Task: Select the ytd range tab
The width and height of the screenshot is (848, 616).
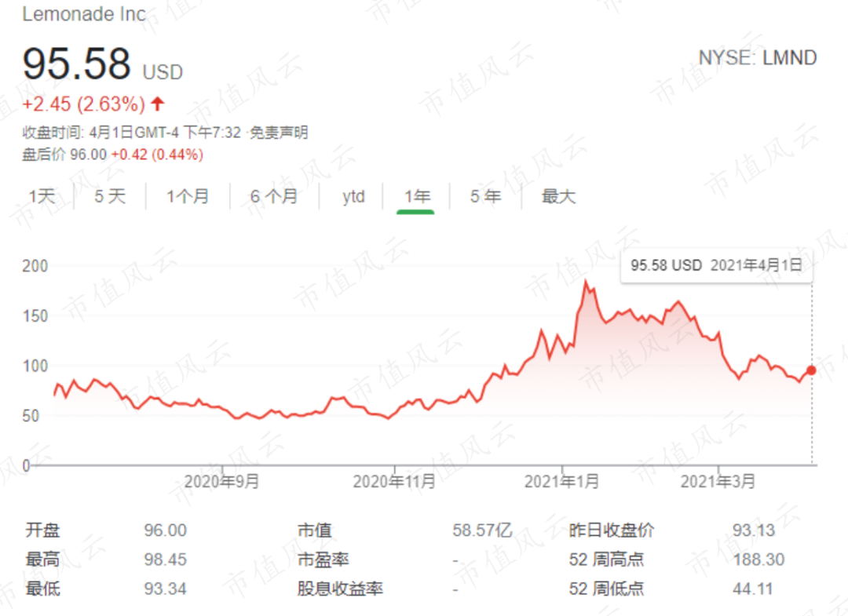Action: click(x=353, y=196)
